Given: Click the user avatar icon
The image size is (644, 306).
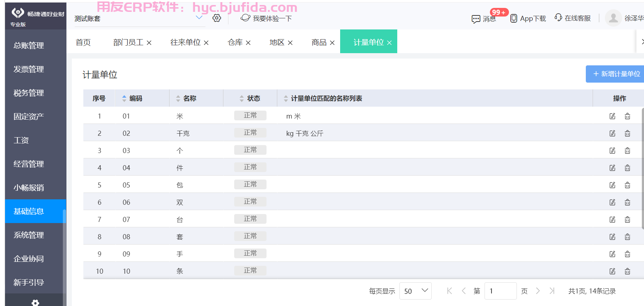Looking at the screenshot, I should [x=613, y=18].
